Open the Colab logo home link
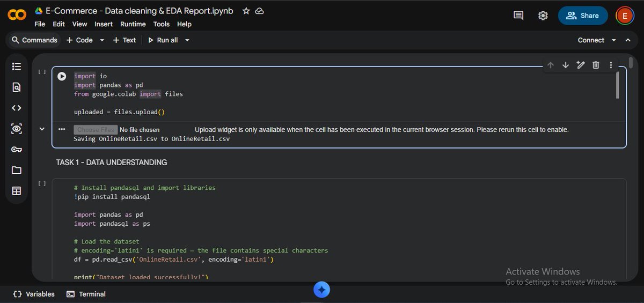Viewport: 644px width, 303px height. [17, 16]
